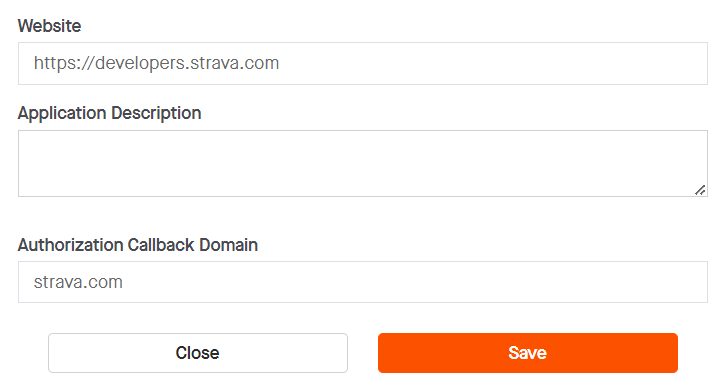Click the orange Save button beside Close
Image resolution: width=724 pixels, height=387 pixels.
click(528, 353)
